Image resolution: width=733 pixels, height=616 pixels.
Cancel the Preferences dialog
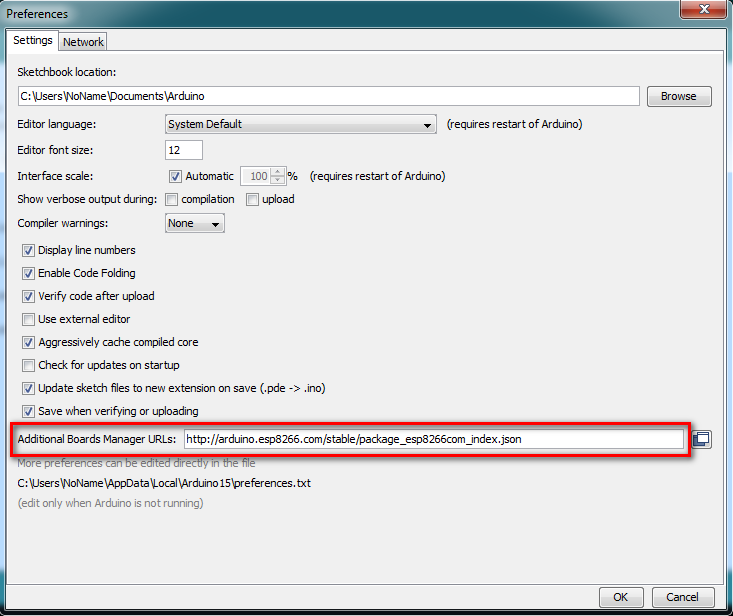tap(683, 597)
